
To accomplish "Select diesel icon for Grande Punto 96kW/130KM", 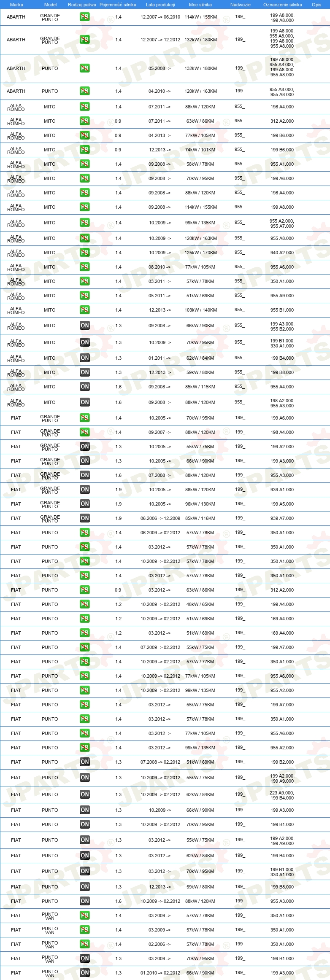I will (x=84, y=504).
